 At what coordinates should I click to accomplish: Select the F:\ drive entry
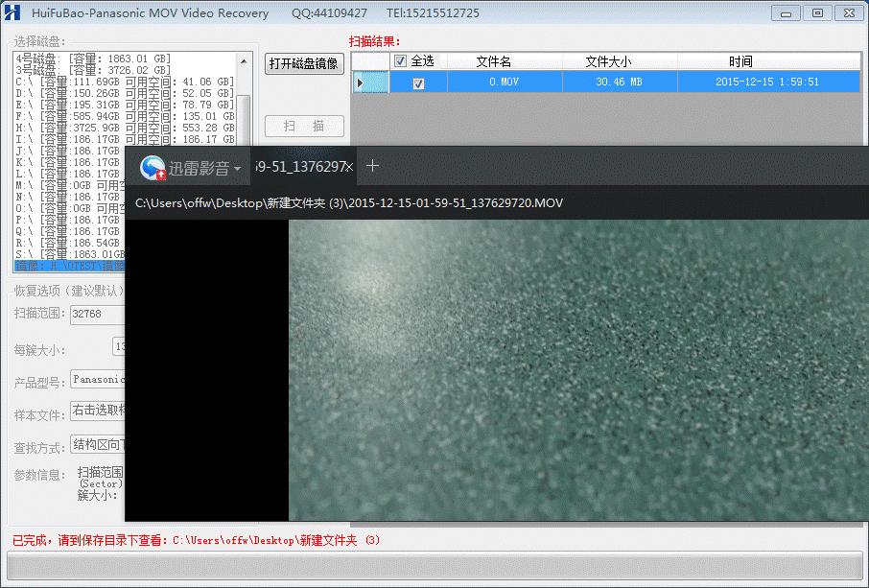coord(125,116)
